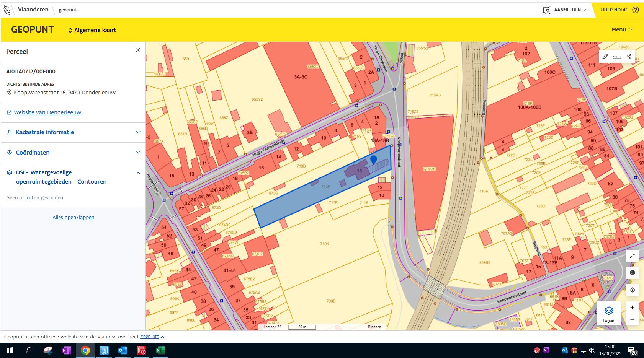Center map on my location
This screenshot has width=644, height=358.
point(632,290)
